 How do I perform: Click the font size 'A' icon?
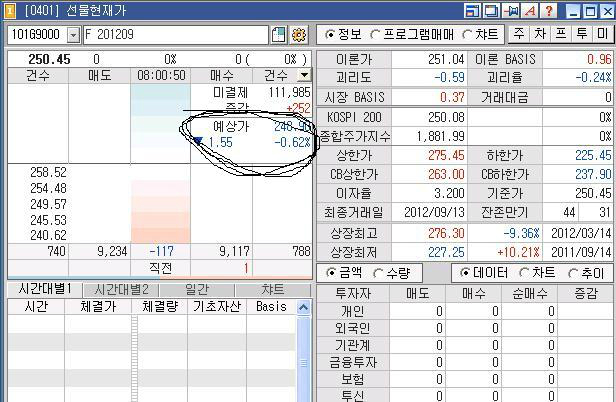530,10
